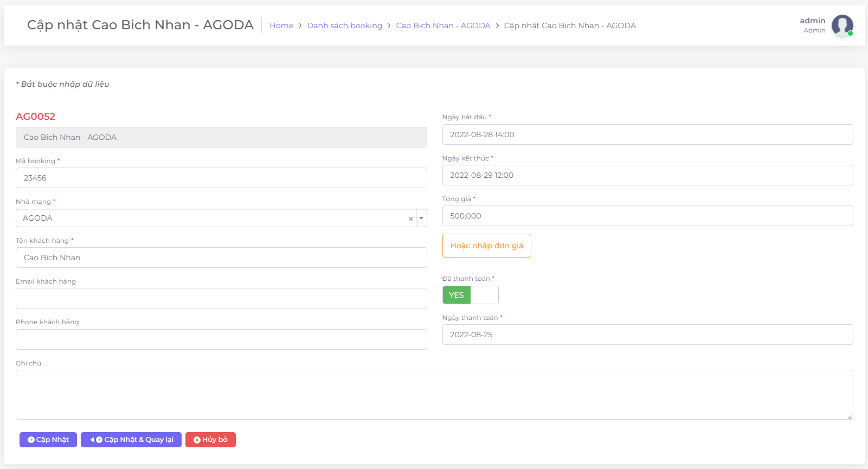This screenshot has height=469, width=868.
Task: Open the AGODA combo box
Action: (x=214, y=219)
